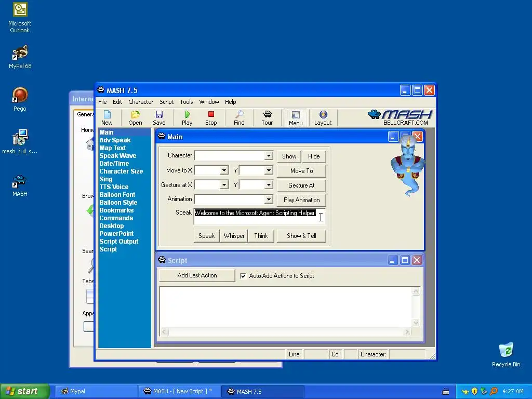Expand the Move to X dropdown

pyautogui.click(x=224, y=170)
